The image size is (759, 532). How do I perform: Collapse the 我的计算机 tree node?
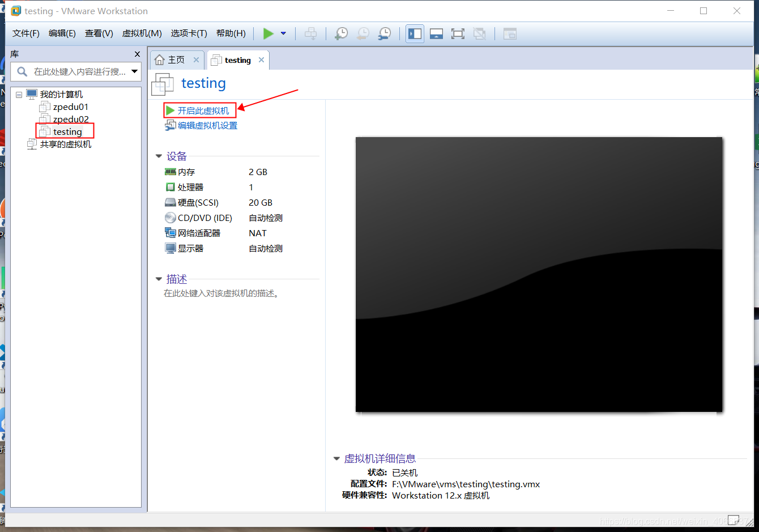click(x=19, y=95)
